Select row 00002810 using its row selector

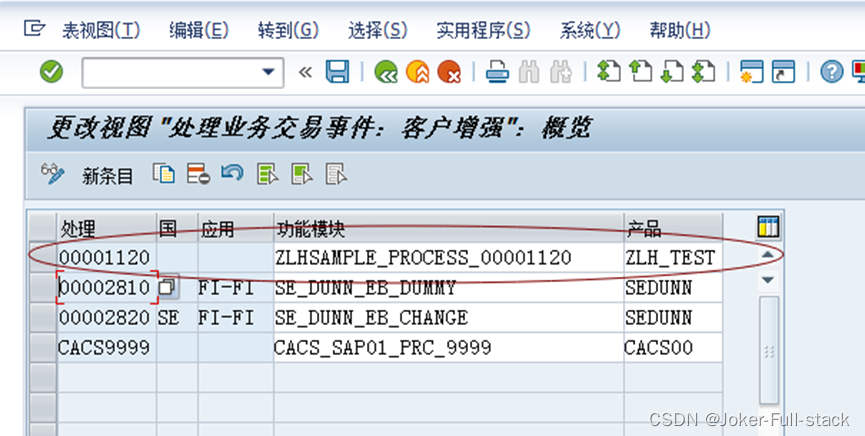42,288
